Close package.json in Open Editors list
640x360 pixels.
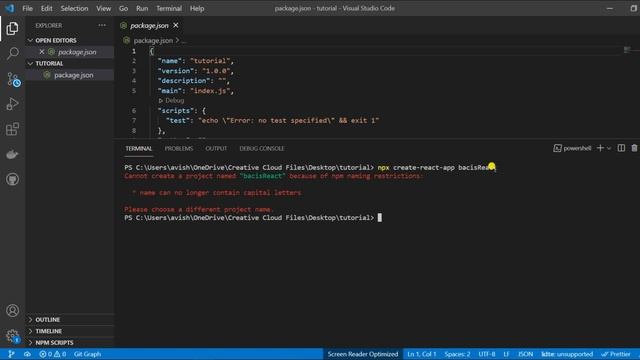(42, 52)
